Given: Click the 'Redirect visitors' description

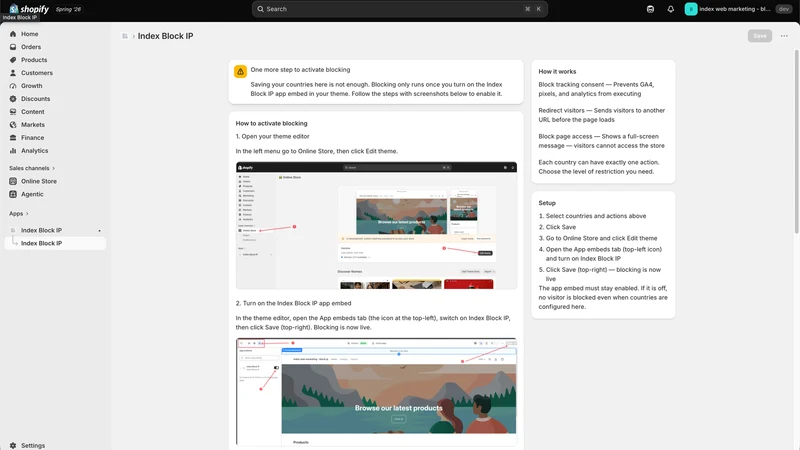Looking at the screenshot, I should [602, 115].
